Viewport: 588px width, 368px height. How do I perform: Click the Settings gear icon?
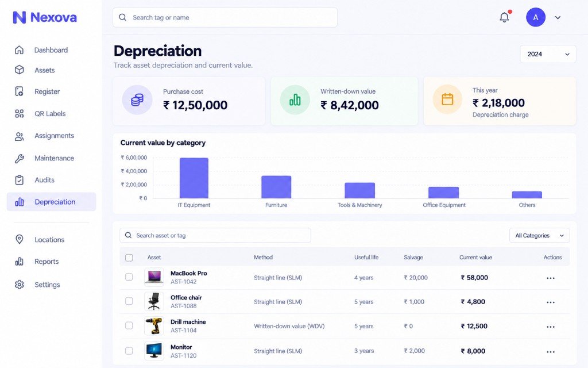click(20, 284)
